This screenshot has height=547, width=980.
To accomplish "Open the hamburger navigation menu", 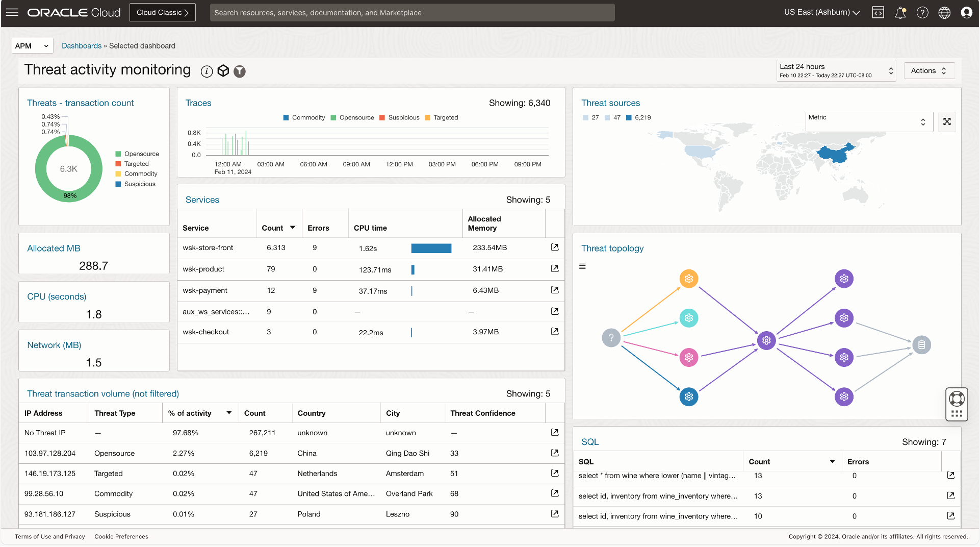I will pyautogui.click(x=12, y=12).
